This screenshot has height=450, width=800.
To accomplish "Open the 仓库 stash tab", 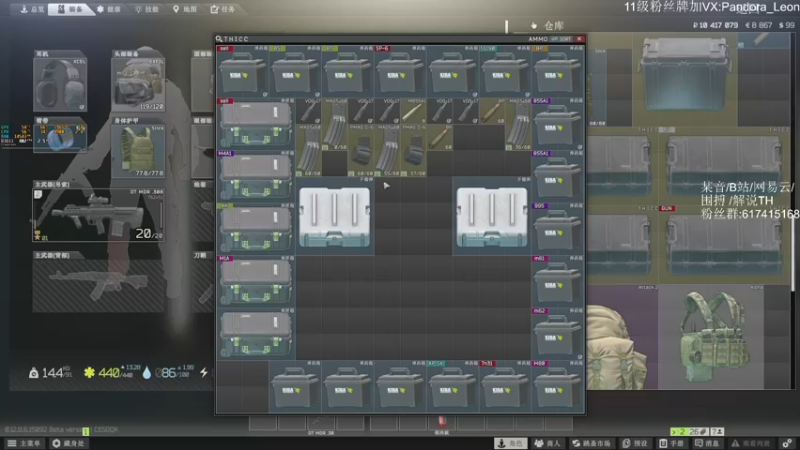I will pyautogui.click(x=548, y=26).
